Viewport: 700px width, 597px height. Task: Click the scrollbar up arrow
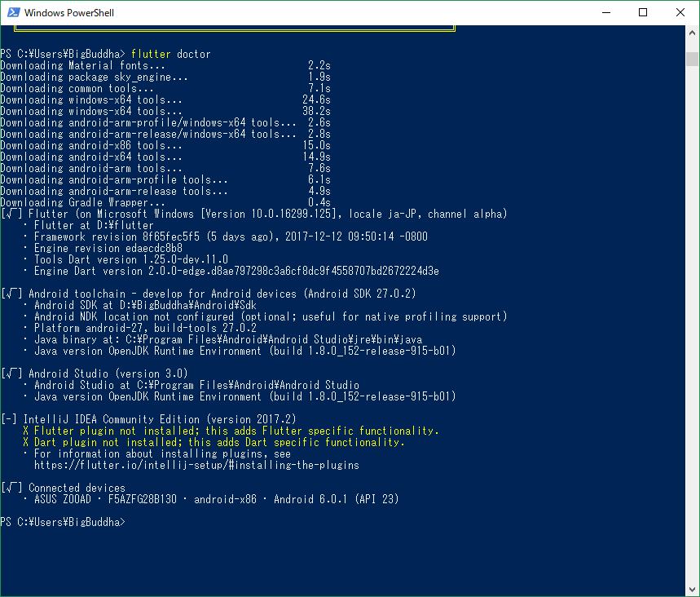tap(692, 33)
